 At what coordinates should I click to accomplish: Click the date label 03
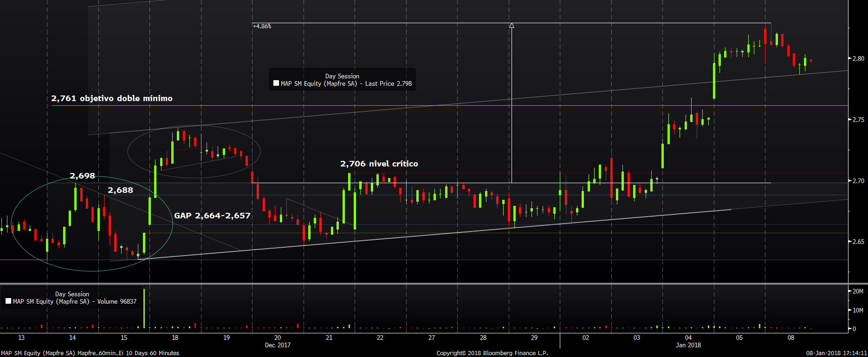click(637, 338)
